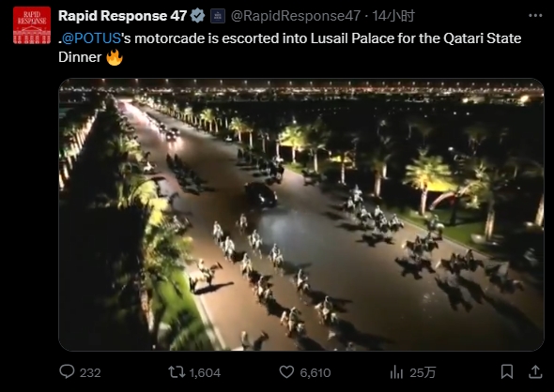Click the reply speech bubble icon
Screen dimensions: 554x392
[x=67, y=371]
